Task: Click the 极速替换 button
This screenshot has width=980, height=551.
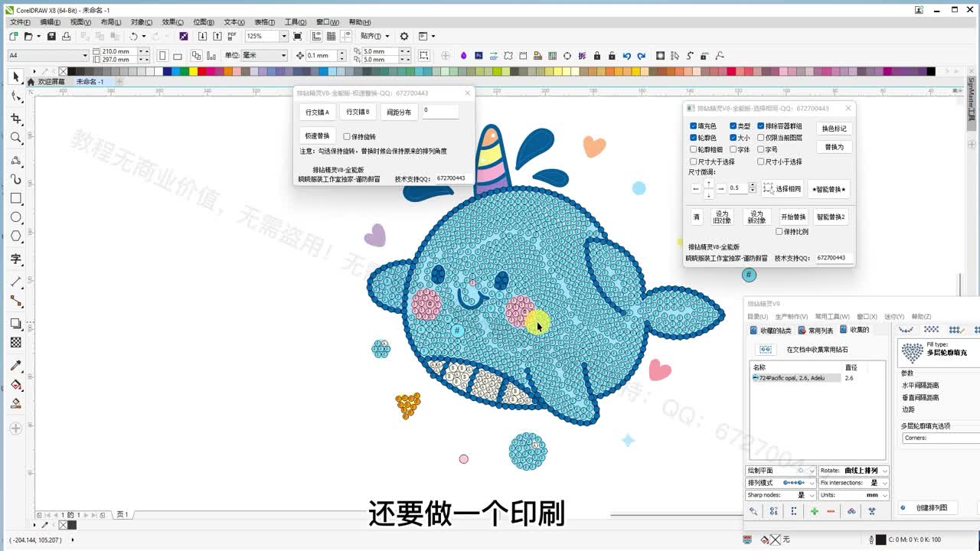Action: [317, 136]
